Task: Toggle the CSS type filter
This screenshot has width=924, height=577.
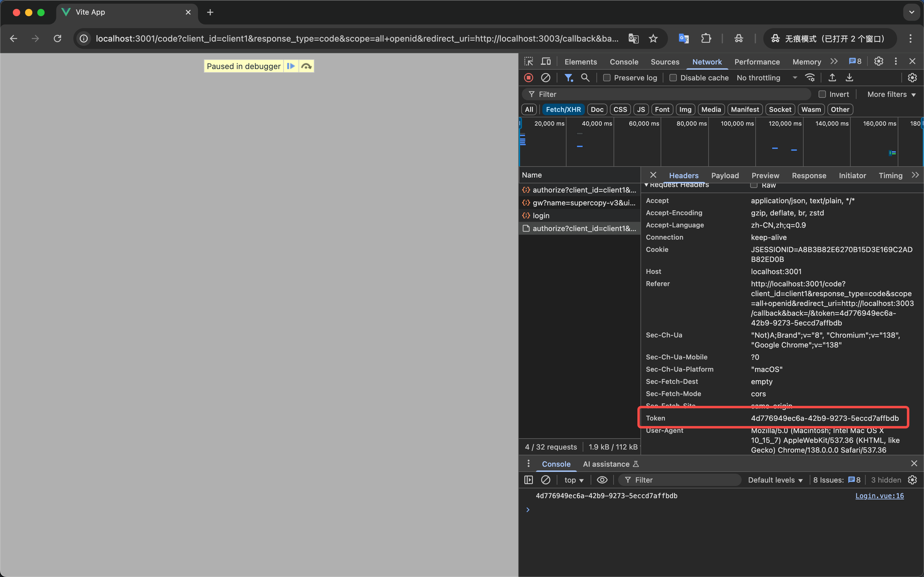Action: pyautogui.click(x=620, y=109)
